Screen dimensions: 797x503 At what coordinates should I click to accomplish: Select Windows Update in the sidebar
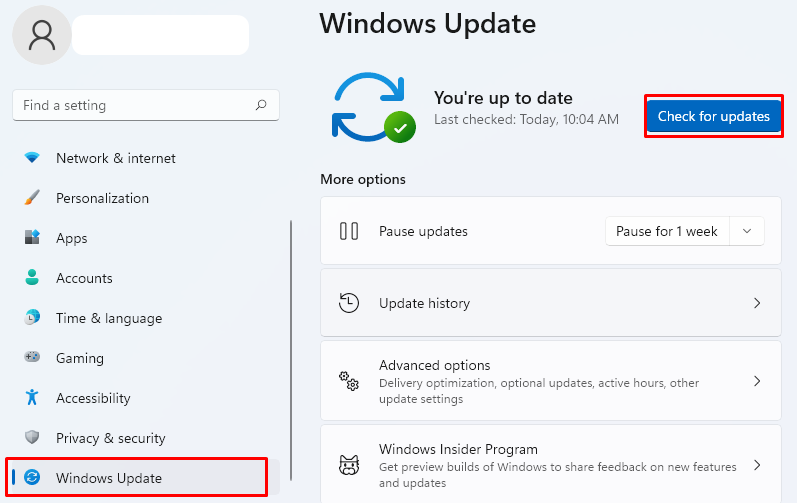click(108, 478)
